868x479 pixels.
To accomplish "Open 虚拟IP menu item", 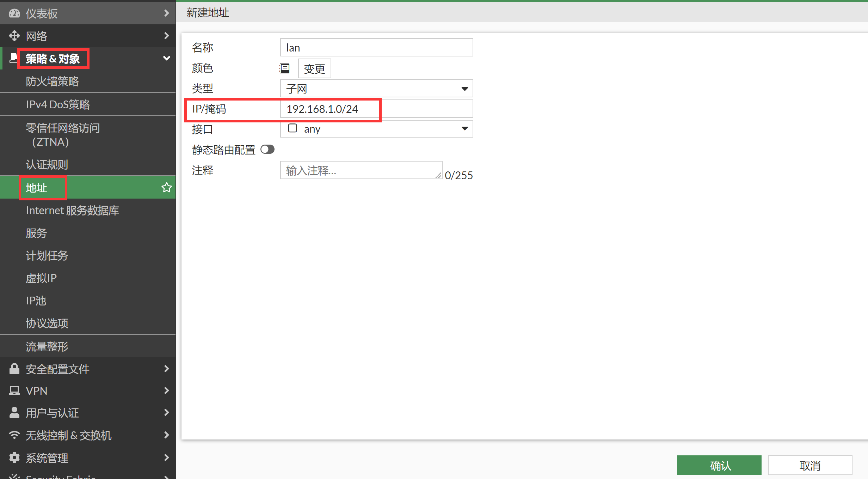I will coord(41,278).
